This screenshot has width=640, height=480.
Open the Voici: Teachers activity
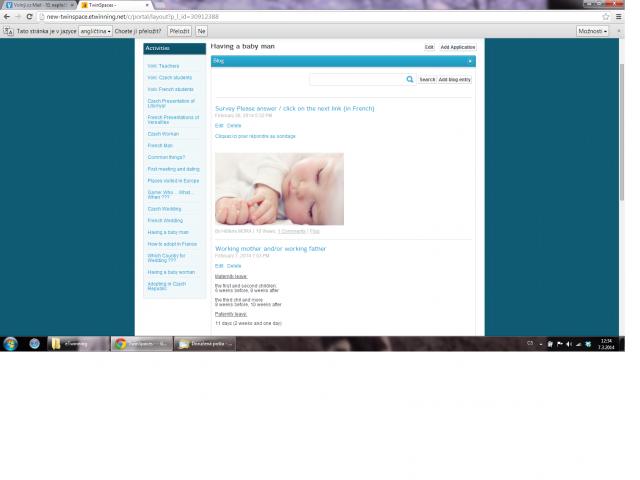pyautogui.click(x=163, y=66)
